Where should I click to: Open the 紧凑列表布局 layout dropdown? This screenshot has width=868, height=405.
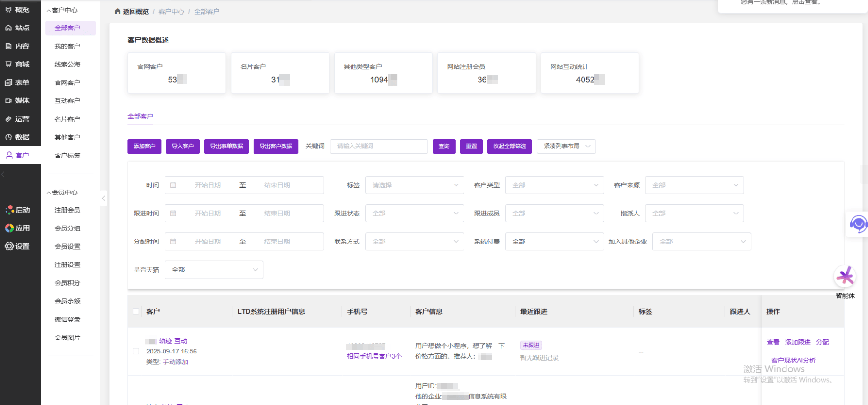[x=566, y=146]
